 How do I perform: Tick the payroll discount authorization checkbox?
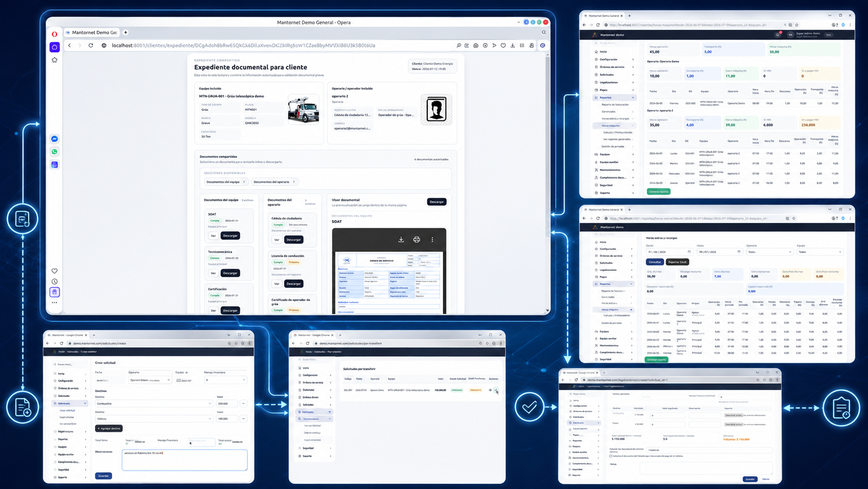coord(611,456)
